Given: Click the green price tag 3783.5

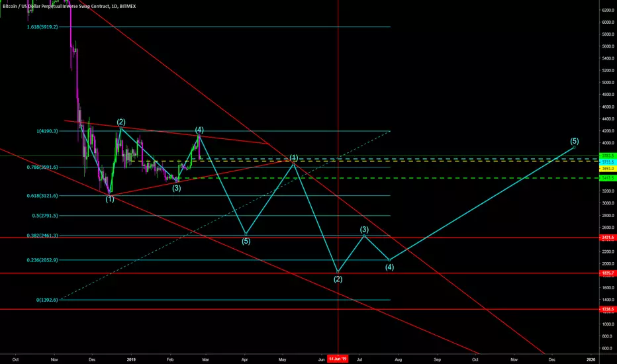Looking at the screenshot, I should 608,156.
